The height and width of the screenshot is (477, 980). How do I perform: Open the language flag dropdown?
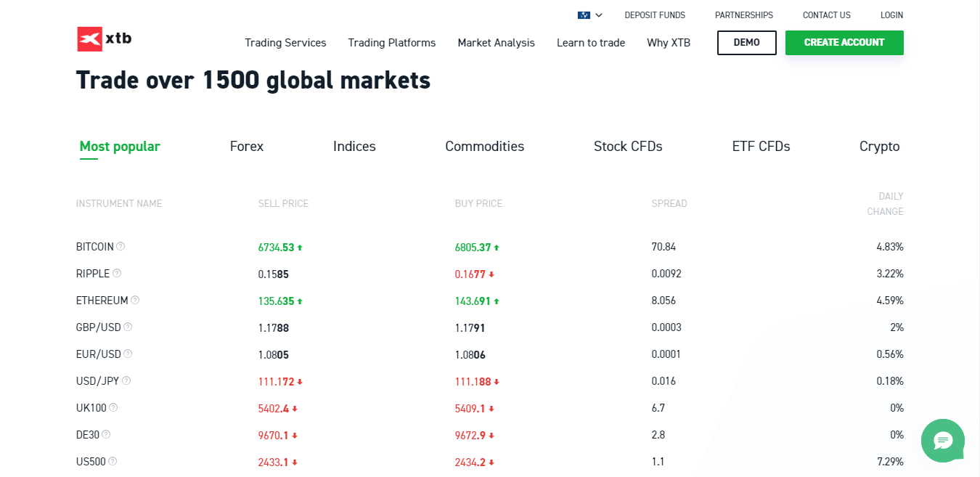(x=589, y=15)
